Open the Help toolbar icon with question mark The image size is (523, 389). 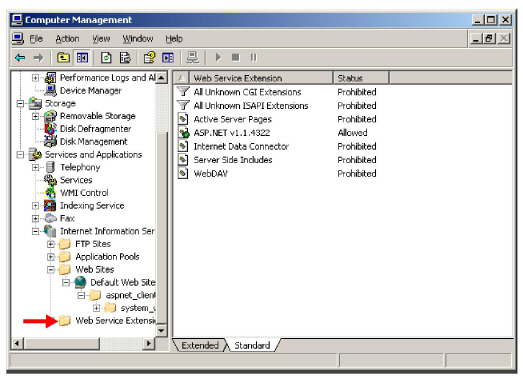[x=149, y=58]
